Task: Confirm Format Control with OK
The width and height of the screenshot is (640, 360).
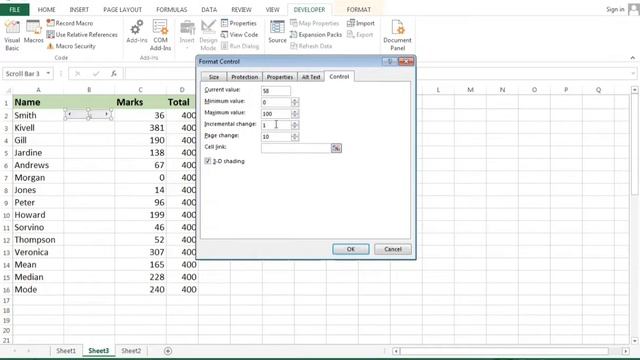Action: [351, 249]
